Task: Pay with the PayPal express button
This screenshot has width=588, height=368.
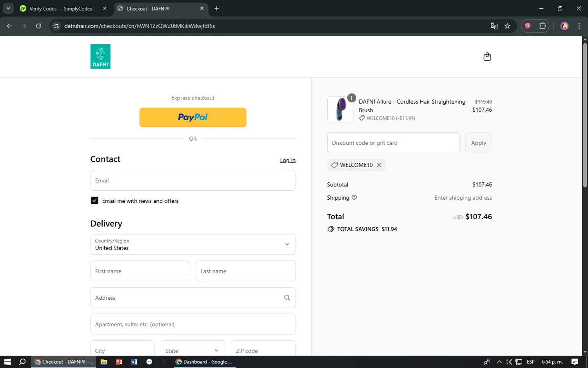Action: point(193,117)
